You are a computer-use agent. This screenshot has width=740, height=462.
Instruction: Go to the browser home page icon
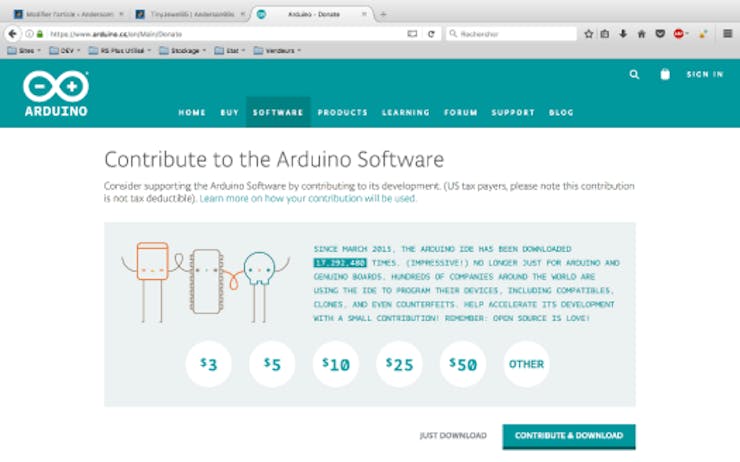coord(641,34)
